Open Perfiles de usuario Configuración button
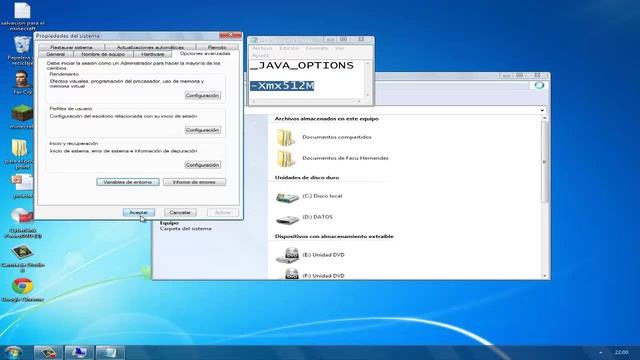 pos(202,130)
